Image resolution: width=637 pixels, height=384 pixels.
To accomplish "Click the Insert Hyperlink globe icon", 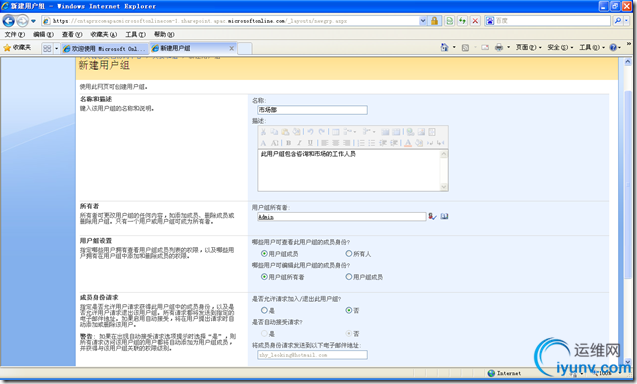I will [x=410, y=132].
